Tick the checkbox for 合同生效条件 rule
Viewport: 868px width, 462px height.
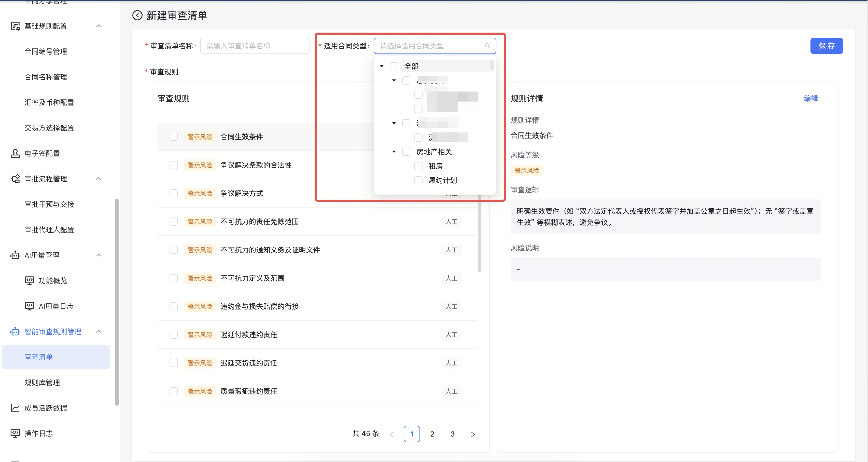(x=174, y=137)
